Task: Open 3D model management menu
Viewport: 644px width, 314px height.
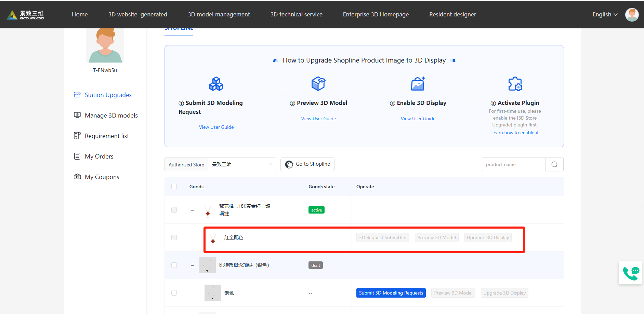Action: tap(219, 14)
